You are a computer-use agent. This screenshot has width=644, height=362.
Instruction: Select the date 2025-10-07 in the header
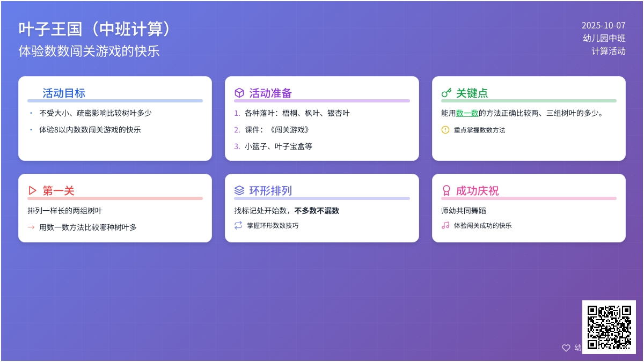click(x=603, y=25)
